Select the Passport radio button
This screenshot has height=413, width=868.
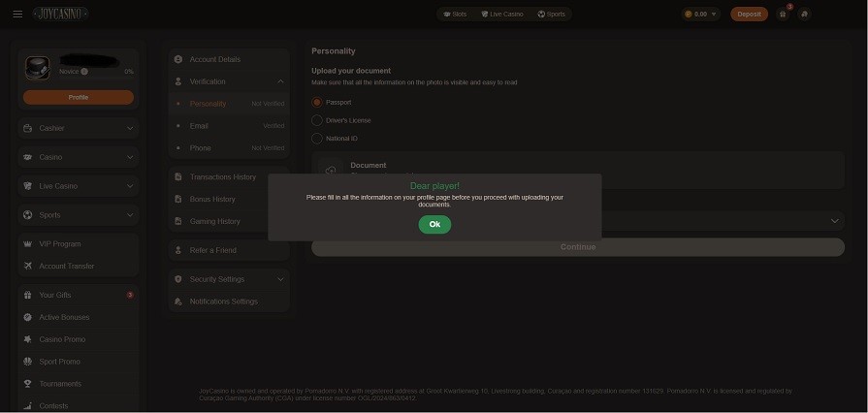pyautogui.click(x=316, y=103)
